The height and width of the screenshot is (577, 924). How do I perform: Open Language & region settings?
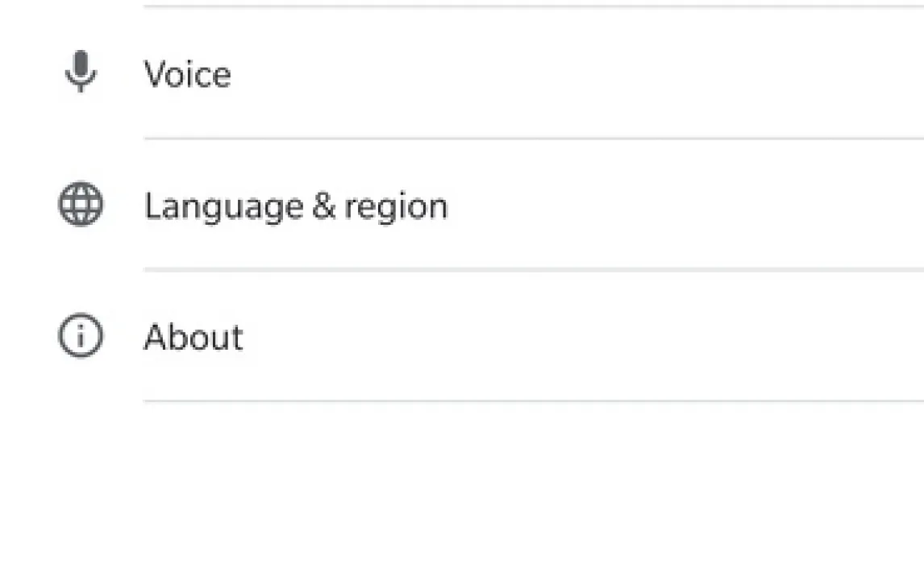[x=295, y=206]
